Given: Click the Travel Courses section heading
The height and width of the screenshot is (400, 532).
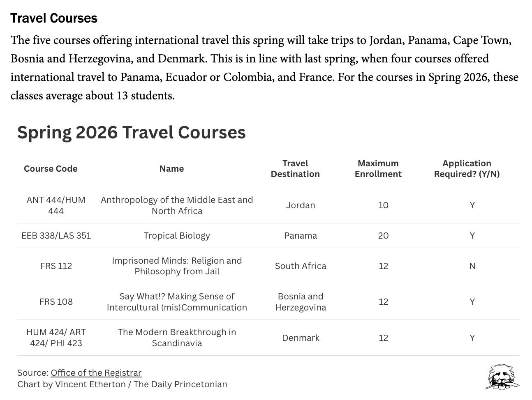Looking at the screenshot, I should [x=54, y=18].
